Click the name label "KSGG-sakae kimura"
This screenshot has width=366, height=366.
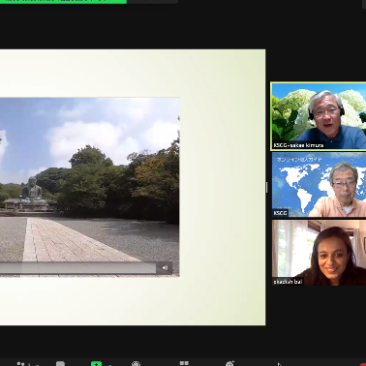point(298,145)
